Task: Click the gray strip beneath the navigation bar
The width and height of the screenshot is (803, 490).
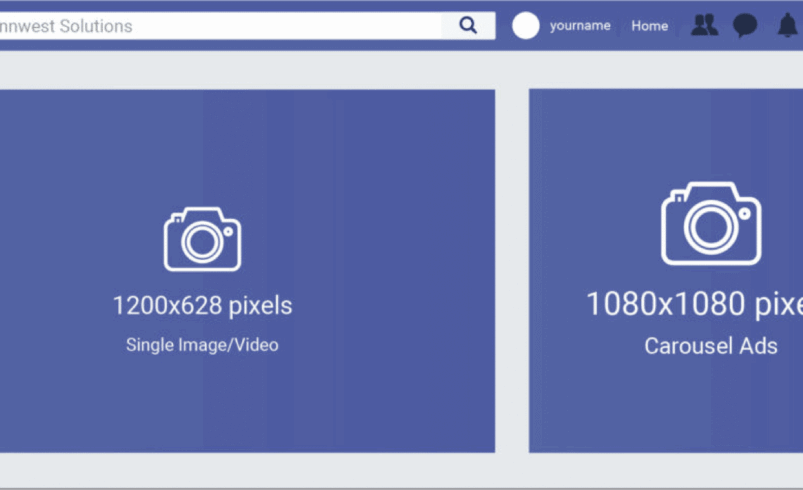Action: pyautogui.click(x=400, y=68)
